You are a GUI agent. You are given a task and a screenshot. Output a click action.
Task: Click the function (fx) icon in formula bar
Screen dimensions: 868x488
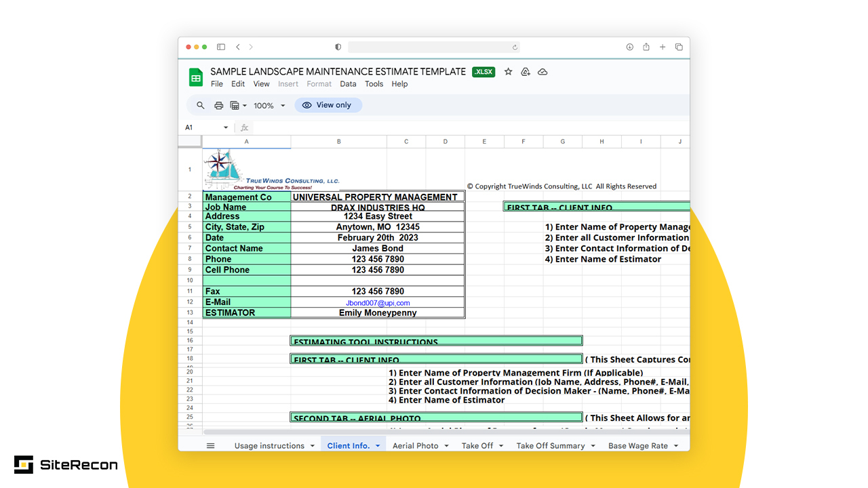pyautogui.click(x=244, y=127)
